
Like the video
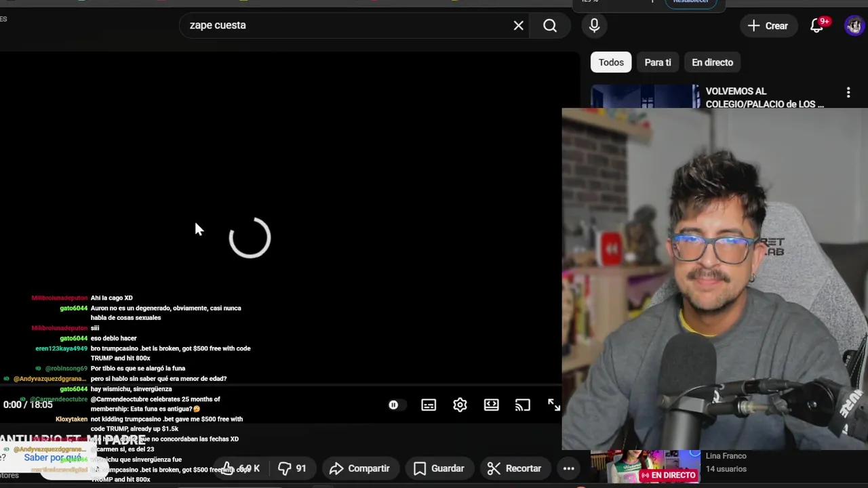[x=240, y=468]
